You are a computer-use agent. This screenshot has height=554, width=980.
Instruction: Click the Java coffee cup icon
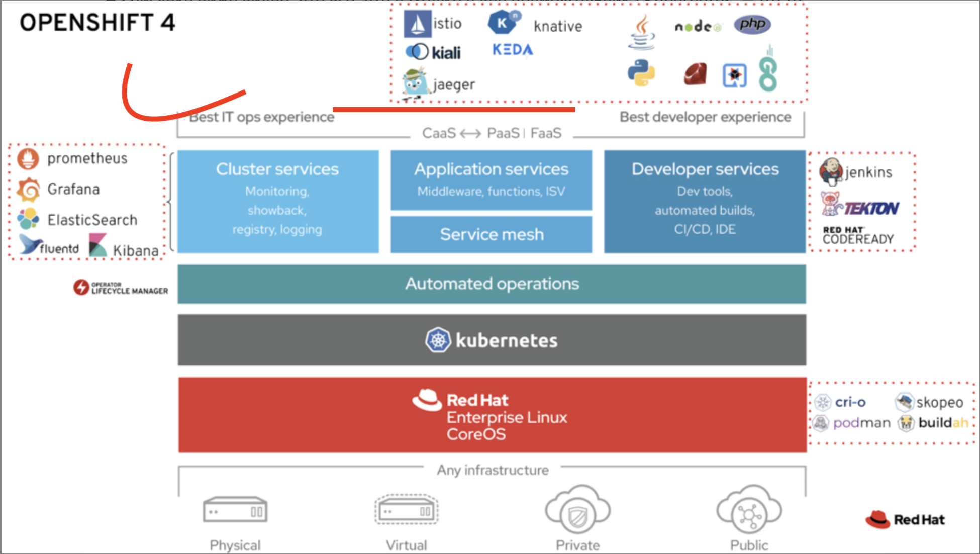pos(642,32)
